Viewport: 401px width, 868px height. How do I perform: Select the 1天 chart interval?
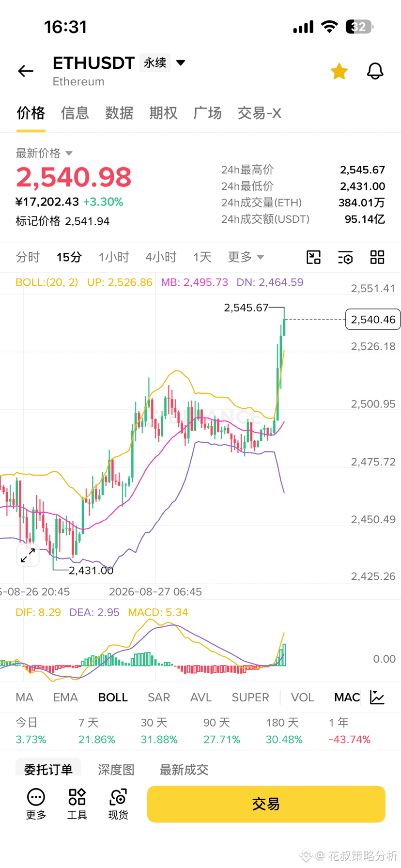click(202, 257)
